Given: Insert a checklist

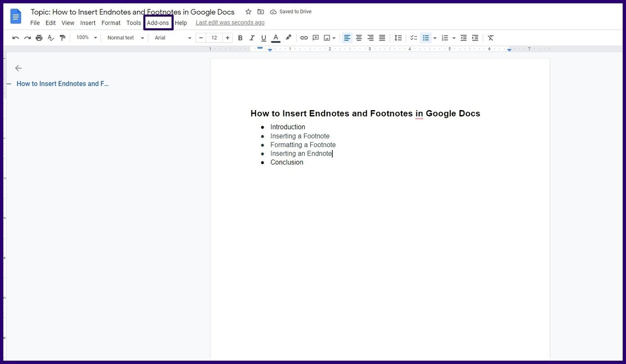Looking at the screenshot, I should coord(414,38).
